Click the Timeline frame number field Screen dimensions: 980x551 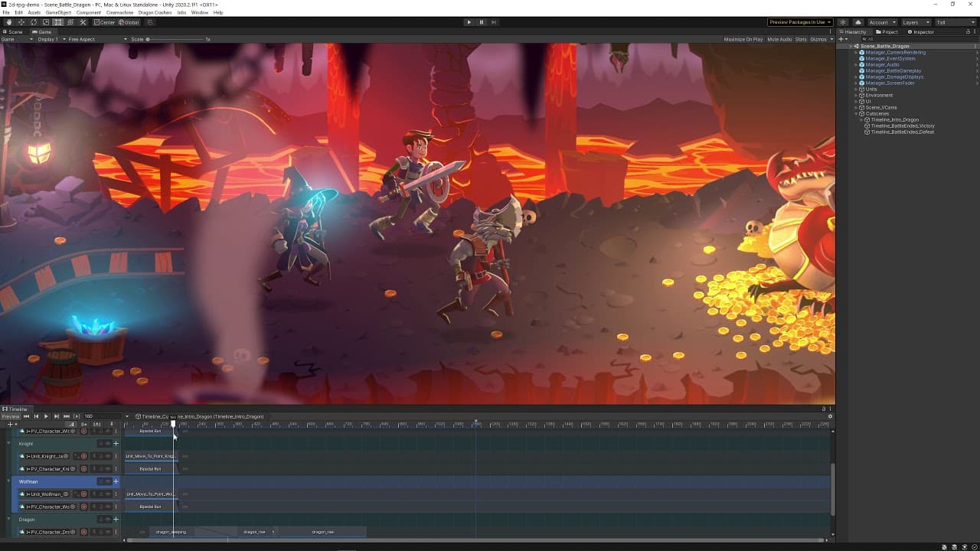(102, 416)
